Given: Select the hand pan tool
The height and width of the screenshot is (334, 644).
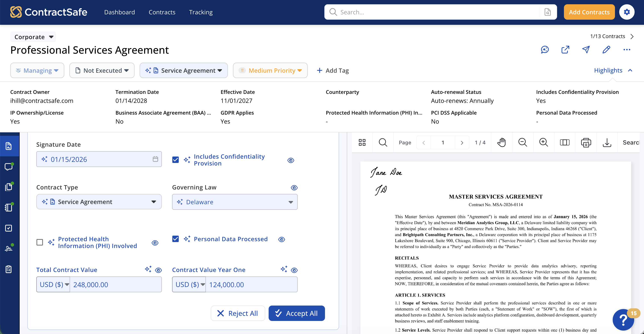Looking at the screenshot, I should pyautogui.click(x=501, y=142).
